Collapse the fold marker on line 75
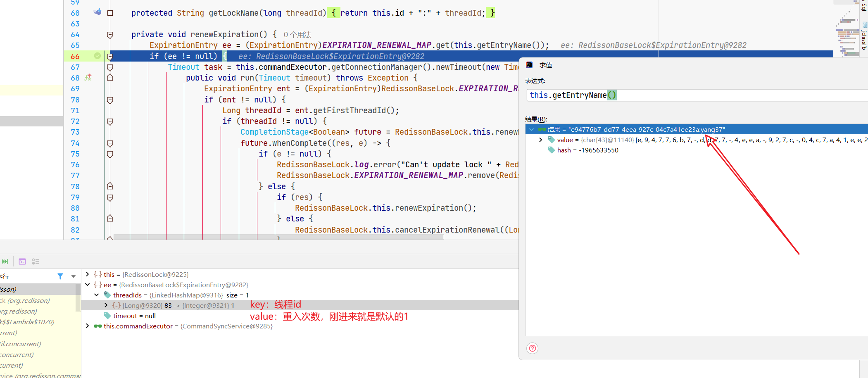The width and height of the screenshot is (868, 378). [110, 154]
